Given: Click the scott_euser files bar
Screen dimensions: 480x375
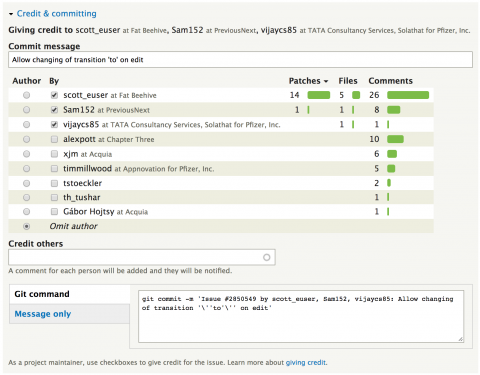Looking at the screenshot, I should pos(356,95).
